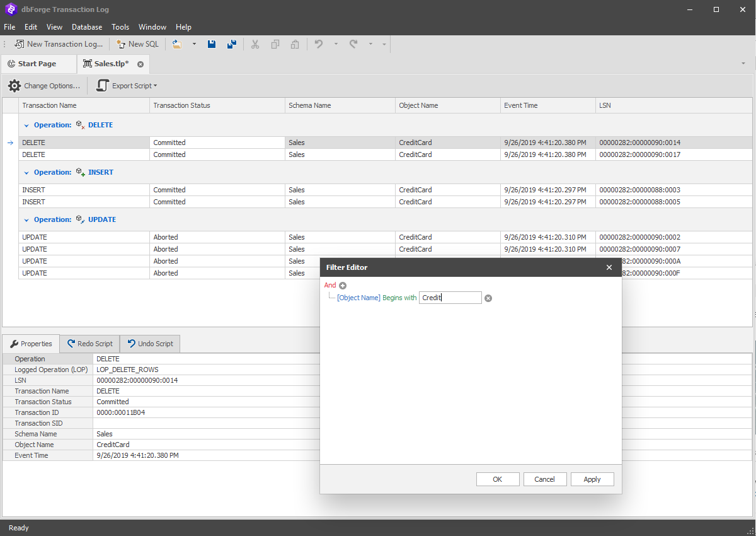Viewport: 756px width, 536px height.
Task: Click the Save All toolbar icon
Action: pos(231,44)
